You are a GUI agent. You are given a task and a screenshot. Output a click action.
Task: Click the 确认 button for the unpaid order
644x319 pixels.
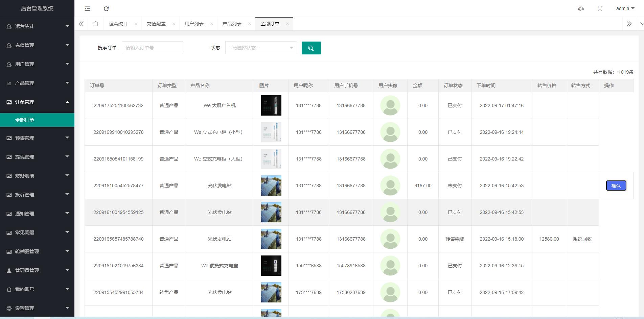[x=616, y=186]
